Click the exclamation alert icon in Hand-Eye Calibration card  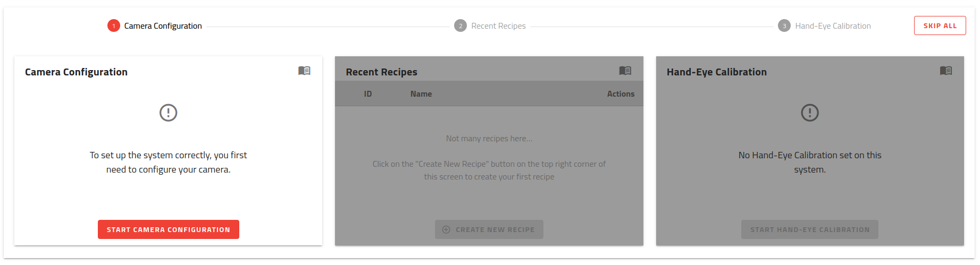809,113
